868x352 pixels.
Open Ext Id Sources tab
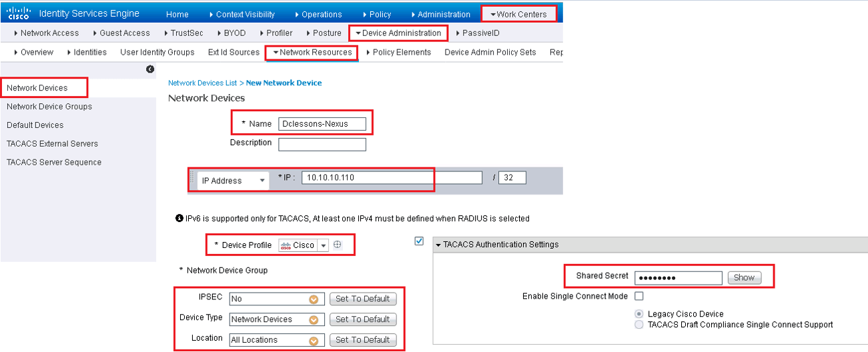[x=234, y=52]
